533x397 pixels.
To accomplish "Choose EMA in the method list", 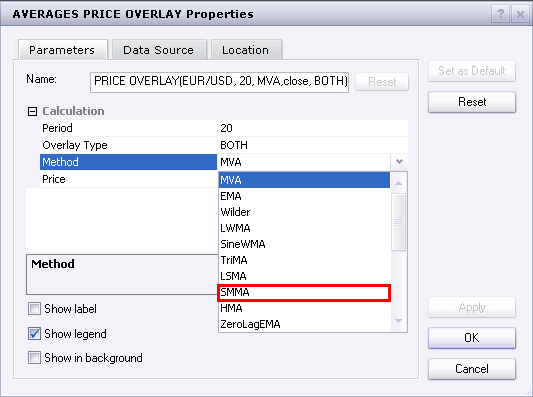I will 304,196.
